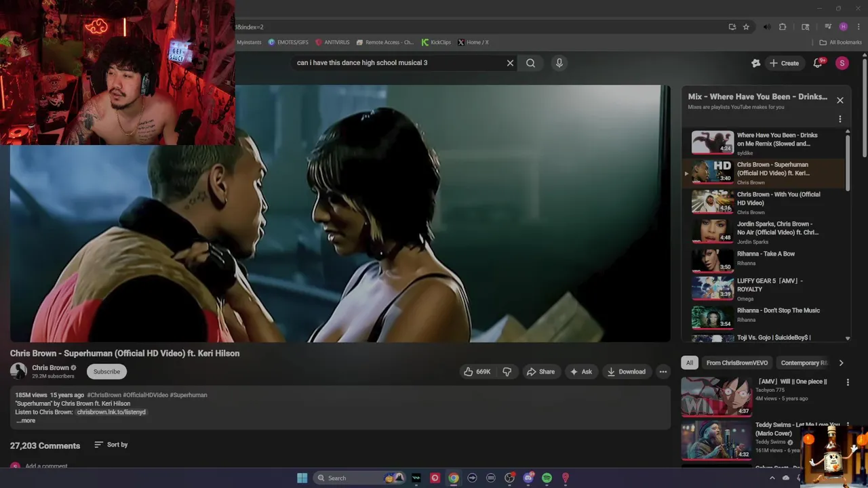Image resolution: width=868 pixels, height=488 pixels.
Task: Play Jordin Sparks No Air from playlist
Action: pos(764,232)
